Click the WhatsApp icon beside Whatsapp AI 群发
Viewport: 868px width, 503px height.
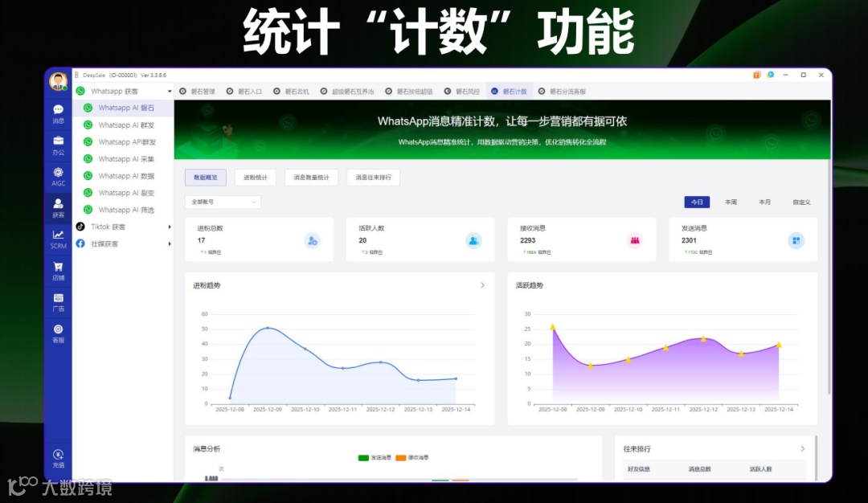click(88, 125)
